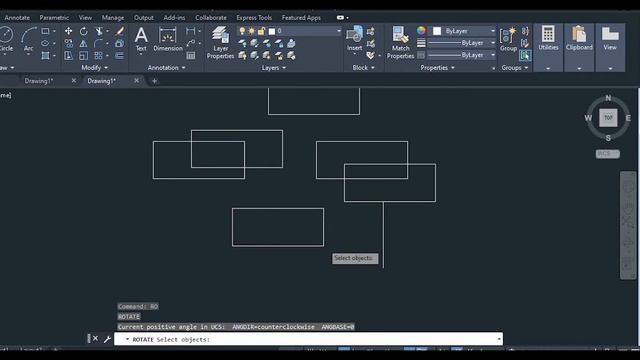
Task: Open the layer name dropdown list
Action: coord(338,31)
